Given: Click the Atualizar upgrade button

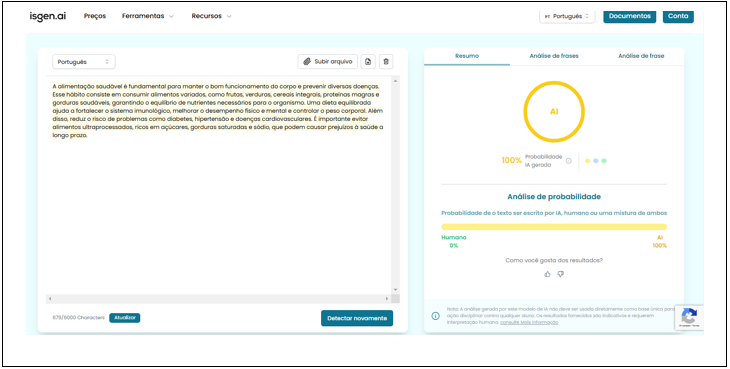Looking at the screenshot, I should tap(124, 318).
